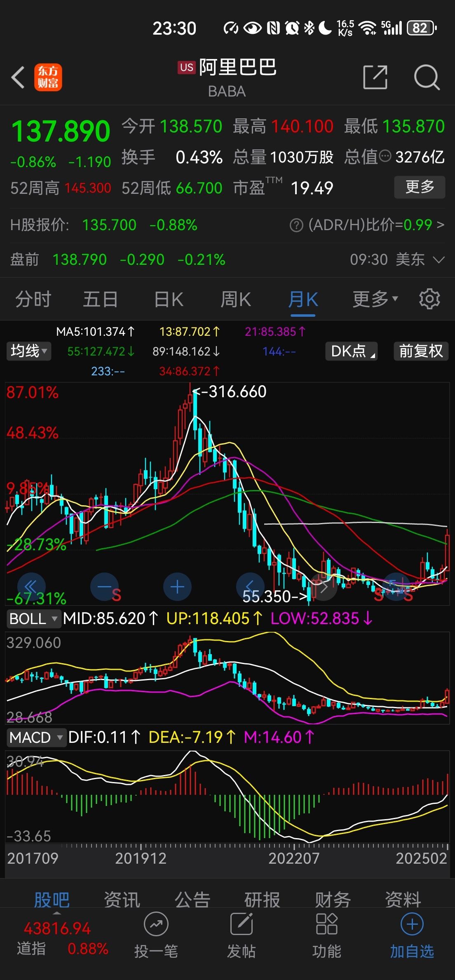This screenshot has height=980, width=455.
Task: Open the search magnifier icon
Action: 427,77
